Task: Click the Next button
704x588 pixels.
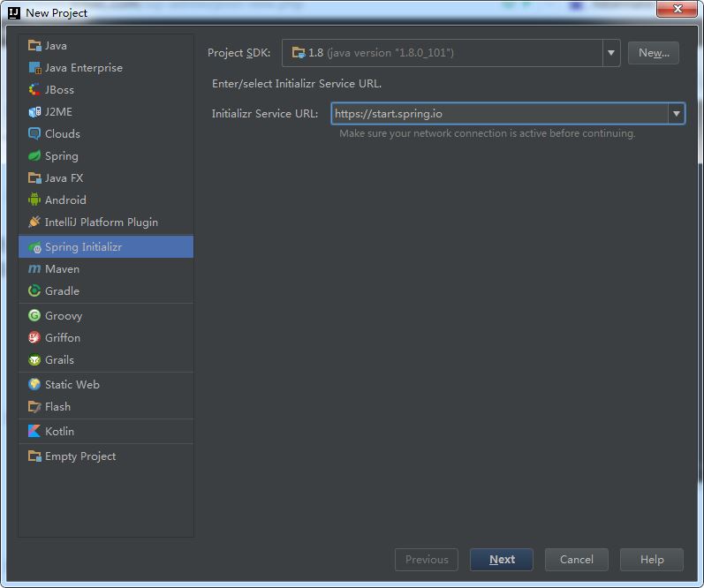Action: (x=502, y=559)
